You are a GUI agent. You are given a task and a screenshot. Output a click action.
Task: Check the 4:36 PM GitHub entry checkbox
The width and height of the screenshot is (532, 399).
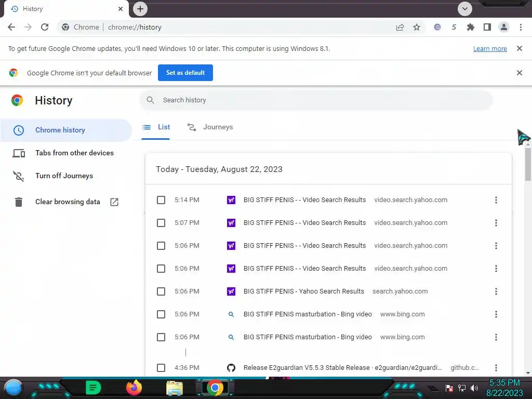pos(161,368)
